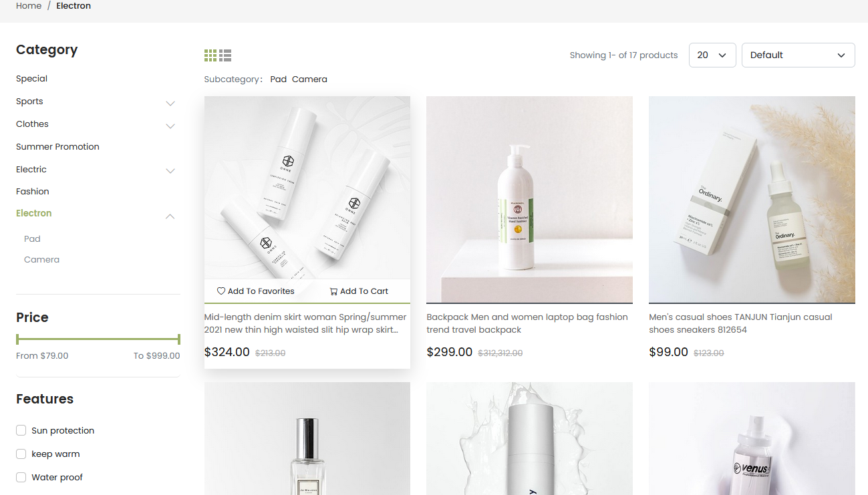The height and width of the screenshot is (495, 868).
Task: Switch to list view layout icon
Action: pos(225,55)
